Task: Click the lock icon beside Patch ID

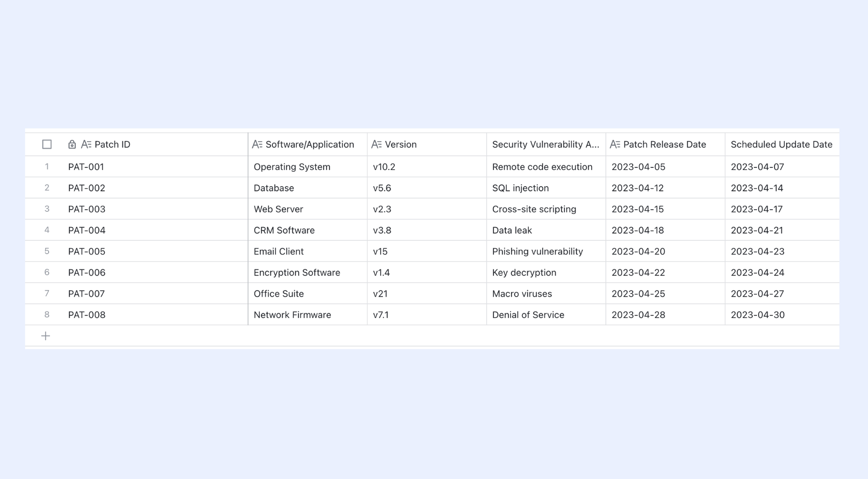Action: [x=72, y=144]
